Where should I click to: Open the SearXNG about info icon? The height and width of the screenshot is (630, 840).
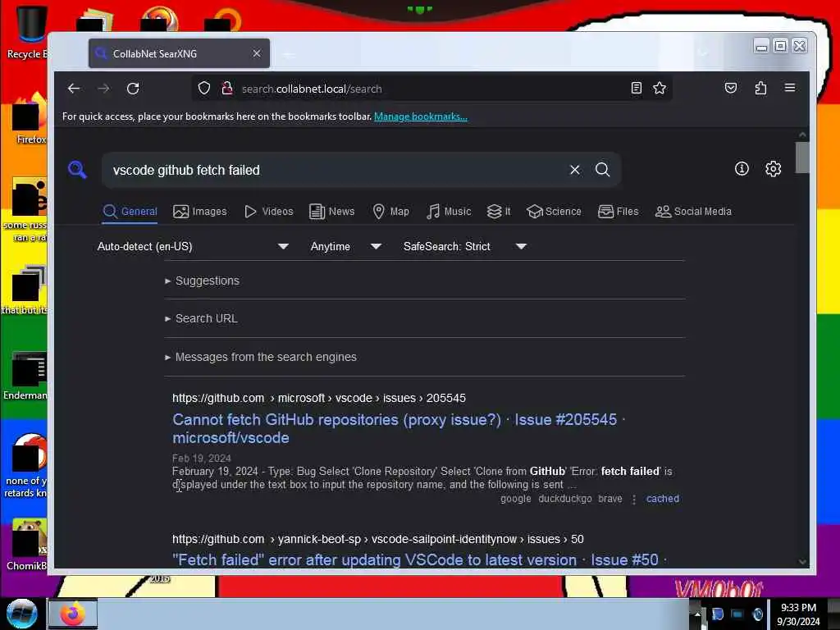(742, 169)
